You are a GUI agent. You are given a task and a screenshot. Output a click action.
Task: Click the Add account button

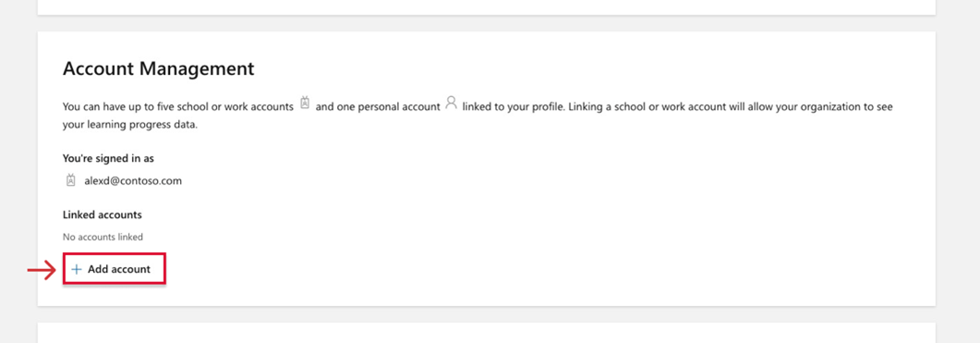(115, 269)
